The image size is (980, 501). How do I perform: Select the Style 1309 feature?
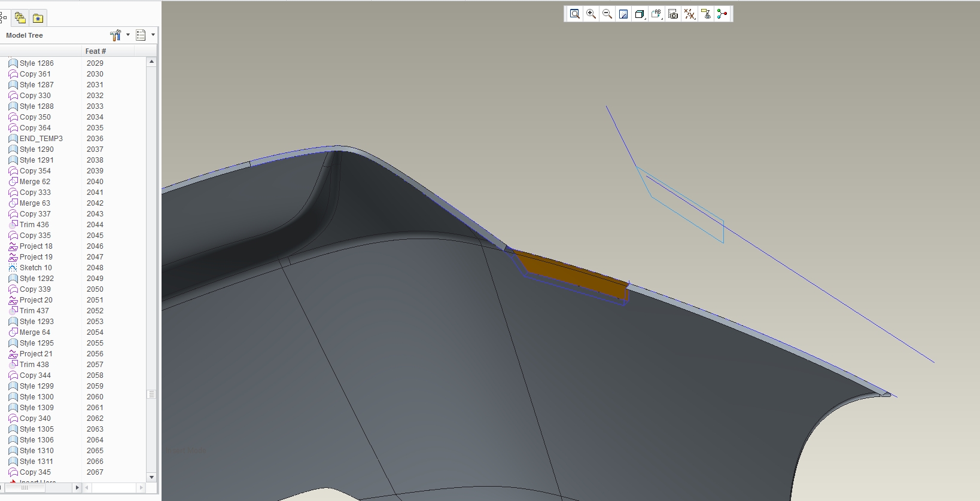[36, 408]
